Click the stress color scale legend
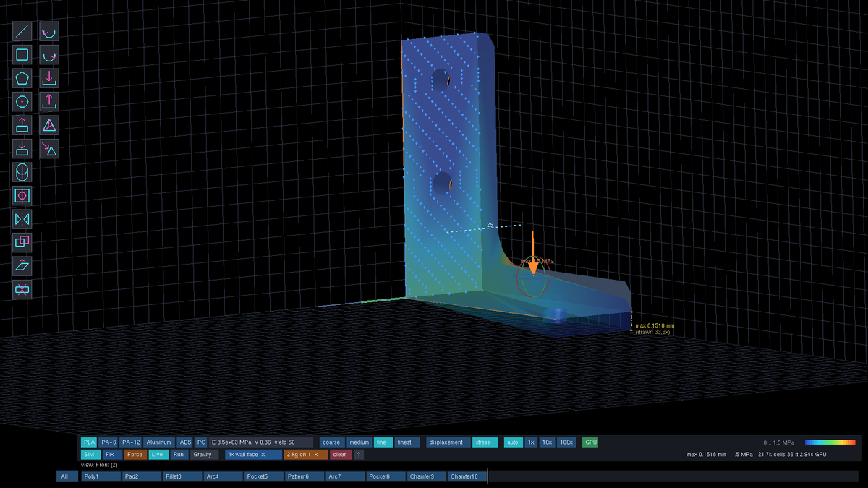The image size is (868, 488). pyautogui.click(x=830, y=442)
